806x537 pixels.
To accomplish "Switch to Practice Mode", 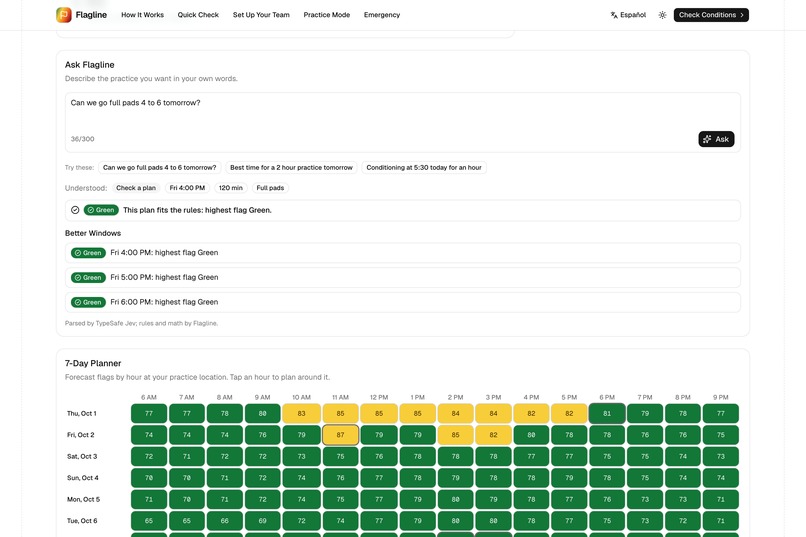I will click(326, 15).
